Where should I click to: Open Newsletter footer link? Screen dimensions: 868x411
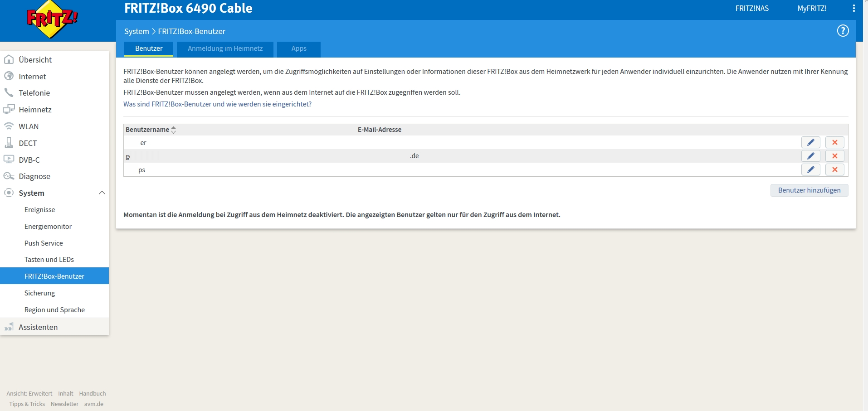(64, 404)
